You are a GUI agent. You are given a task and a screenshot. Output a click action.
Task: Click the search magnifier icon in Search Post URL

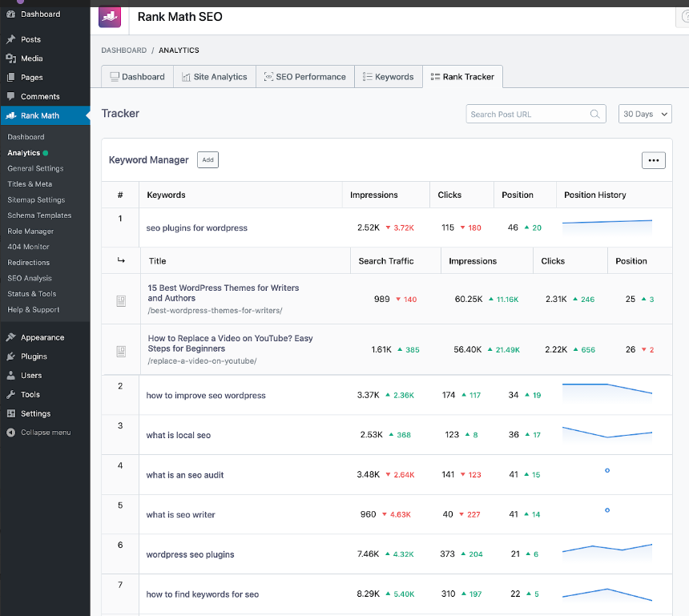pyautogui.click(x=595, y=115)
